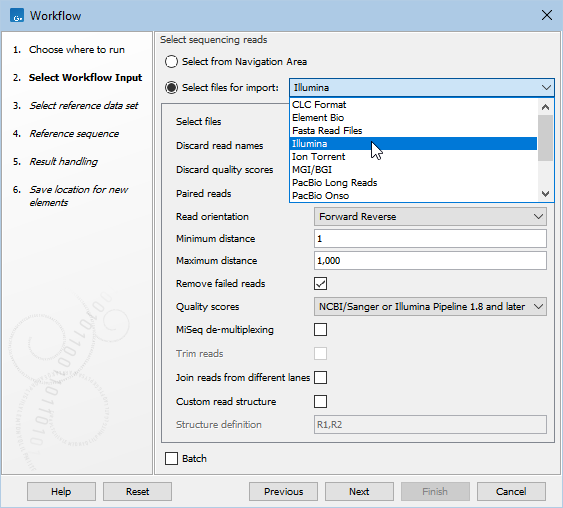
Task: Select CLC Format from the list
Action: click(413, 104)
